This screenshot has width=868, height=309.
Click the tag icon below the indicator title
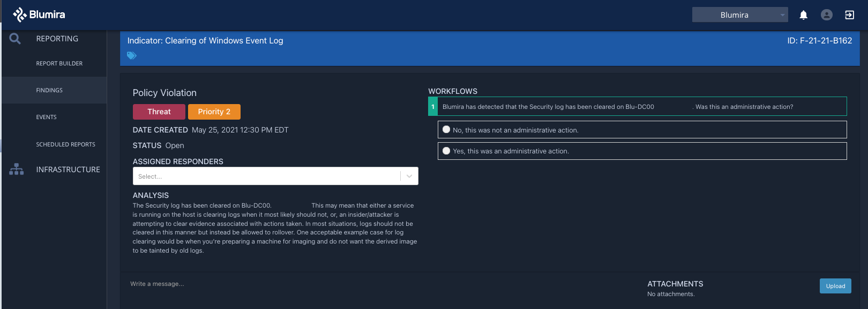(132, 55)
